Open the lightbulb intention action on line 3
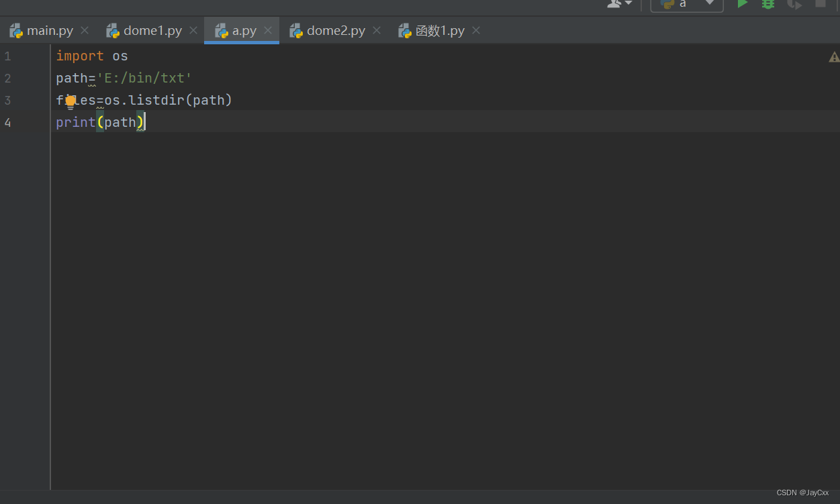 [71, 101]
